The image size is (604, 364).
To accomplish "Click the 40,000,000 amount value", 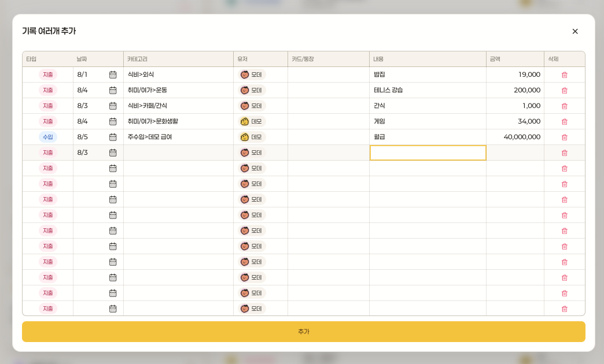I will tap(522, 137).
